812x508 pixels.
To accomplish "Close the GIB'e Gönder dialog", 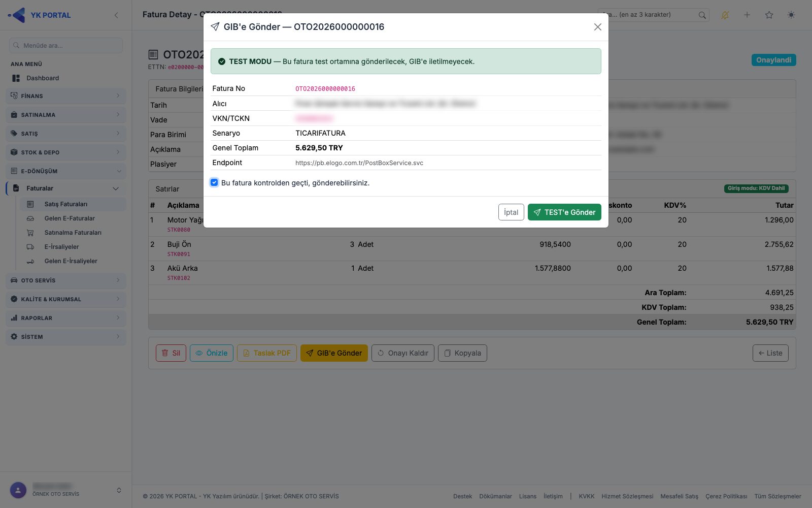I will pyautogui.click(x=598, y=27).
